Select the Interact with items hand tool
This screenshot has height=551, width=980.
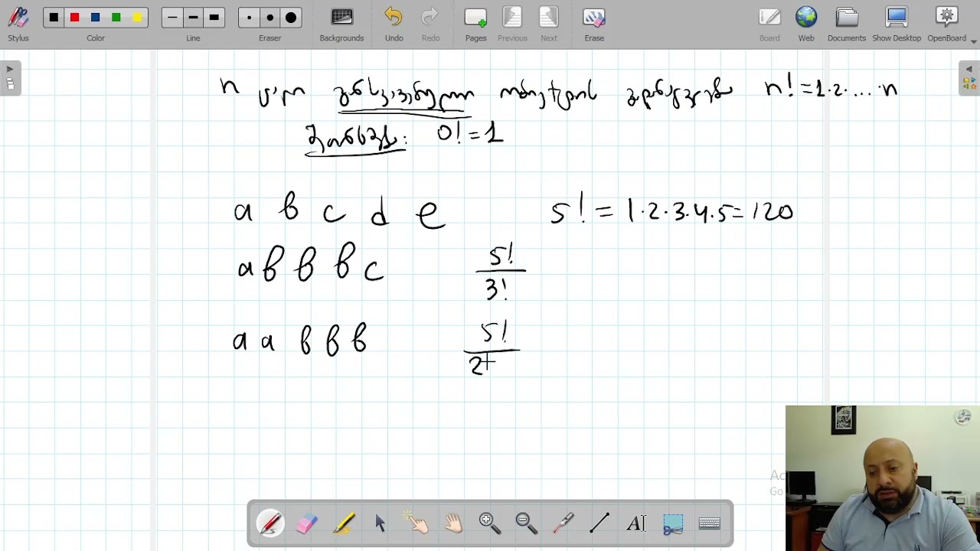[x=416, y=523]
